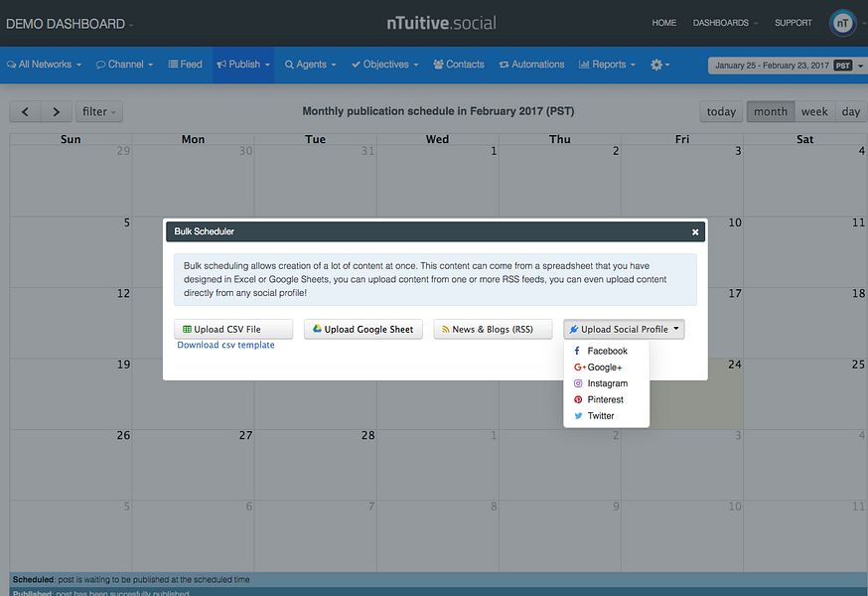Pick Instagram from the profile options

coord(607,382)
